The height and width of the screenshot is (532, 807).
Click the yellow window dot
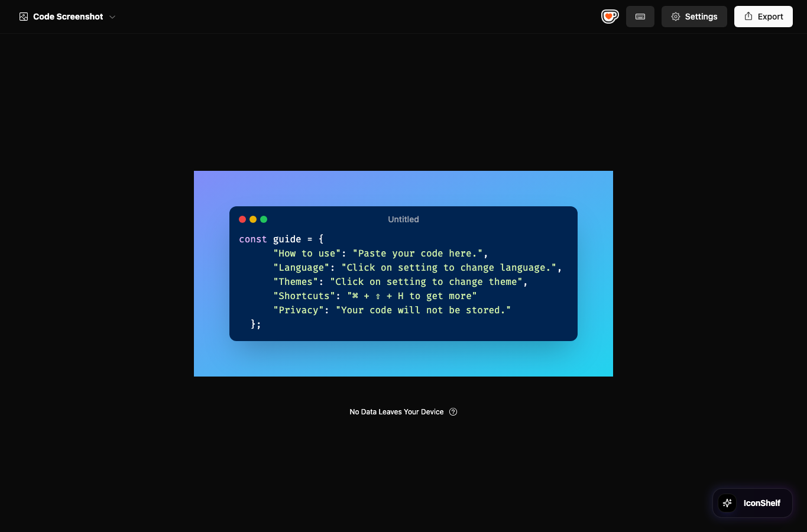[x=253, y=219]
